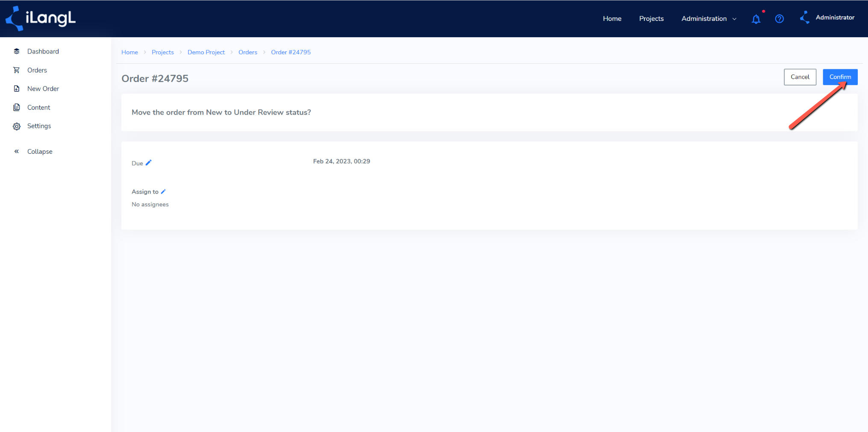Open Projects in top navigation

(x=651, y=18)
